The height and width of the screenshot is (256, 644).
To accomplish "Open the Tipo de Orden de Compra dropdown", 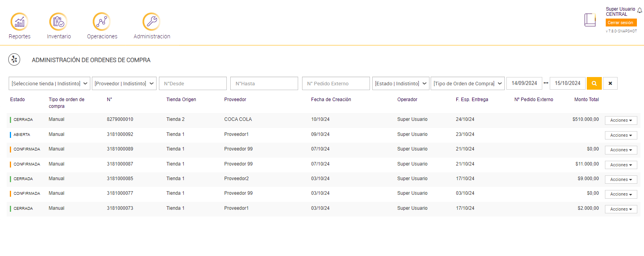I will tap(467, 83).
